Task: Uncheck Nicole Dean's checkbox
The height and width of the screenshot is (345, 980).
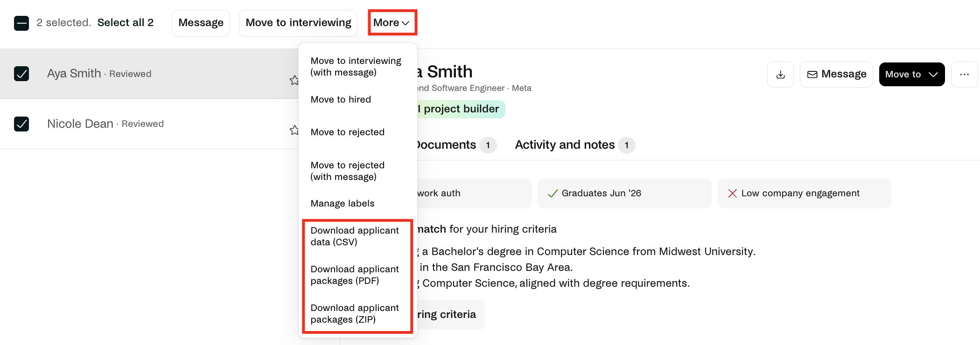Action: tap(21, 124)
